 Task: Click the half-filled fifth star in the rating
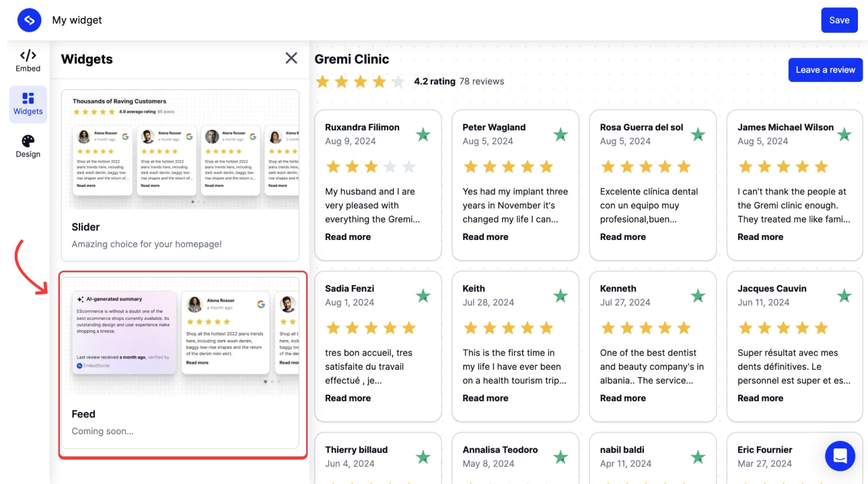[x=398, y=81]
